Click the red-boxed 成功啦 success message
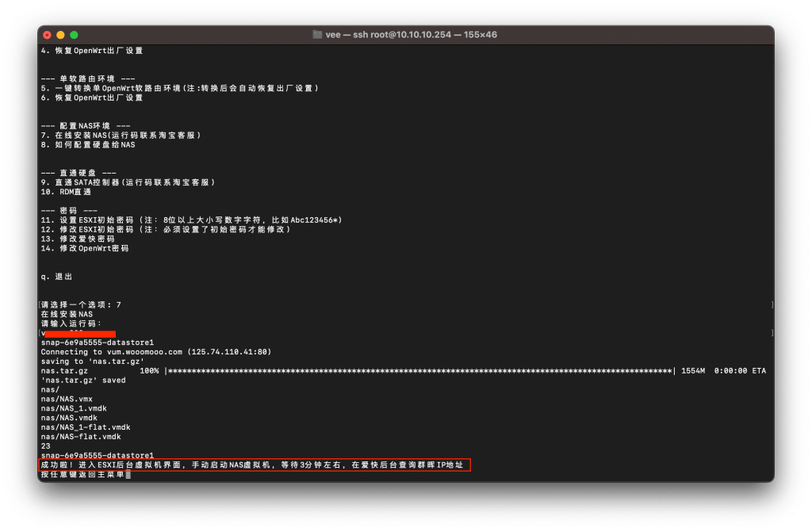The height and width of the screenshot is (532, 812). [254, 465]
